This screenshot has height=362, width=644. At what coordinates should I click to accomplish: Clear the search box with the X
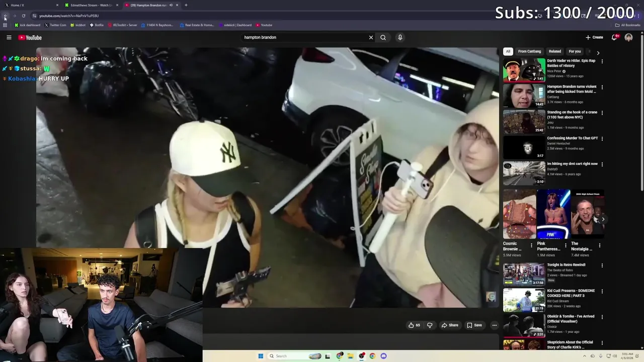point(371,37)
